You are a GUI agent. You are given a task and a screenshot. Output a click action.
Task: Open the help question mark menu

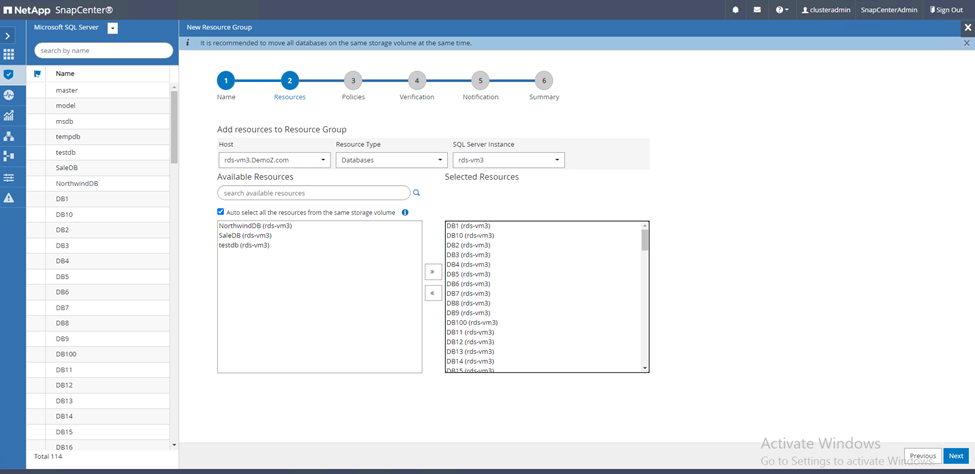pyautogui.click(x=782, y=10)
